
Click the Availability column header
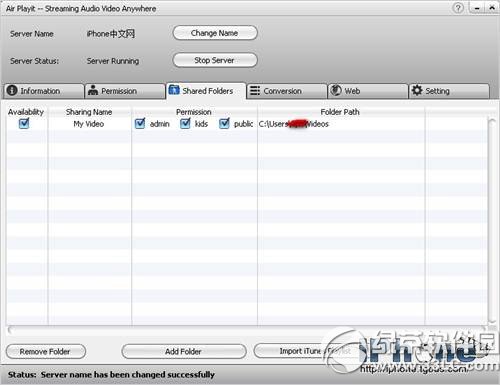(26, 112)
